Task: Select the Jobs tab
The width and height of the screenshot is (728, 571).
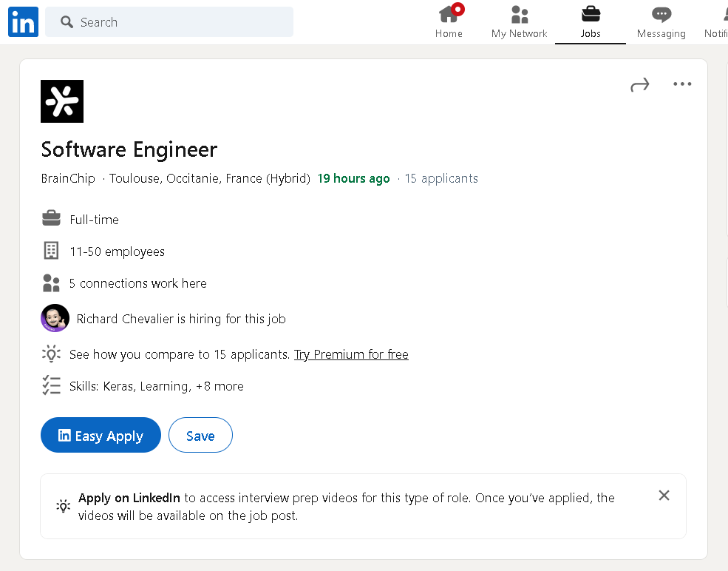Action: 591,22
